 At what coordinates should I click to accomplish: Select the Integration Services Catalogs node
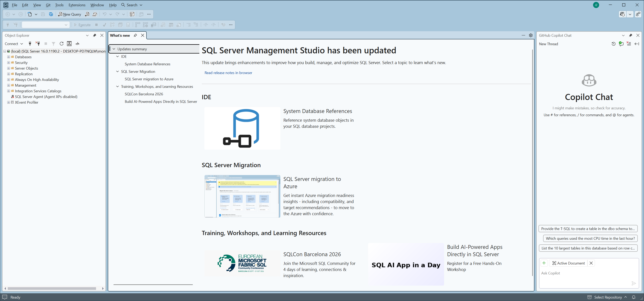[38, 91]
